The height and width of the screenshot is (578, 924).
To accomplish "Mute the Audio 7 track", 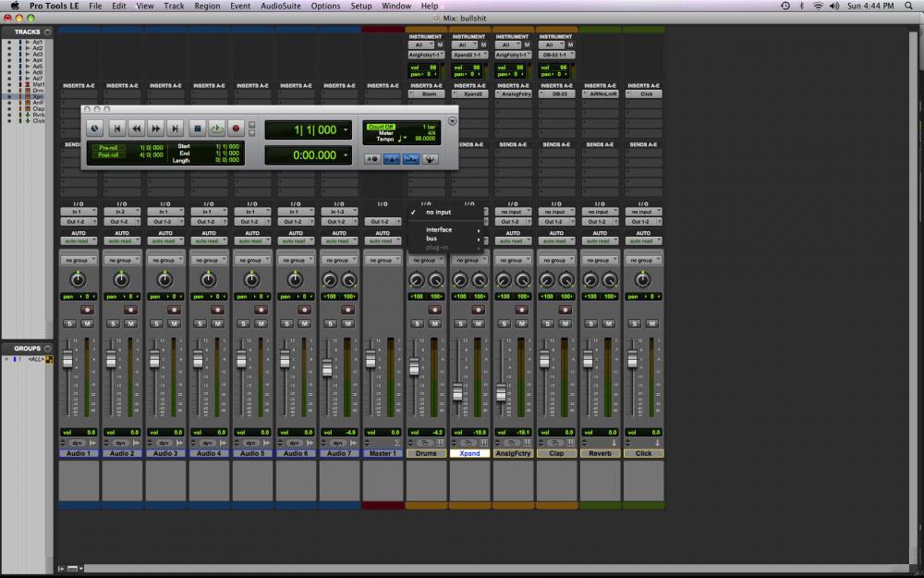I will tap(348, 324).
